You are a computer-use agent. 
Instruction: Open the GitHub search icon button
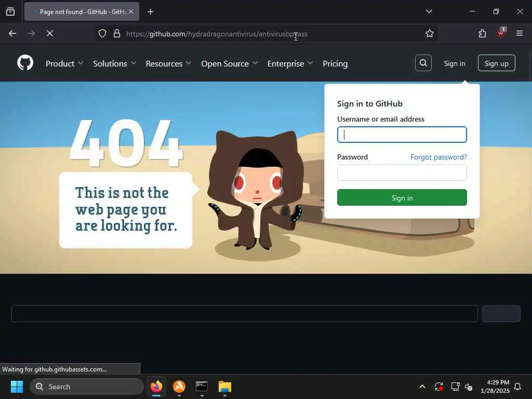(423, 63)
